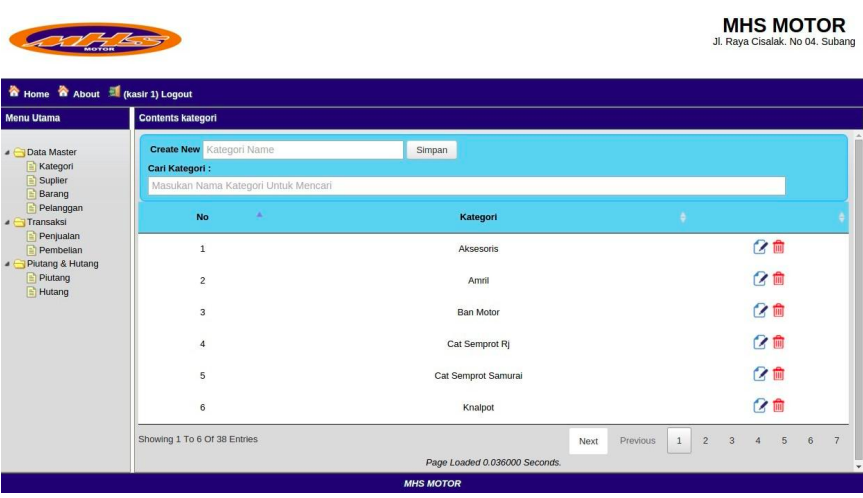Go to the Next page
This screenshot has width=863, height=498.
tap(588, 441)
